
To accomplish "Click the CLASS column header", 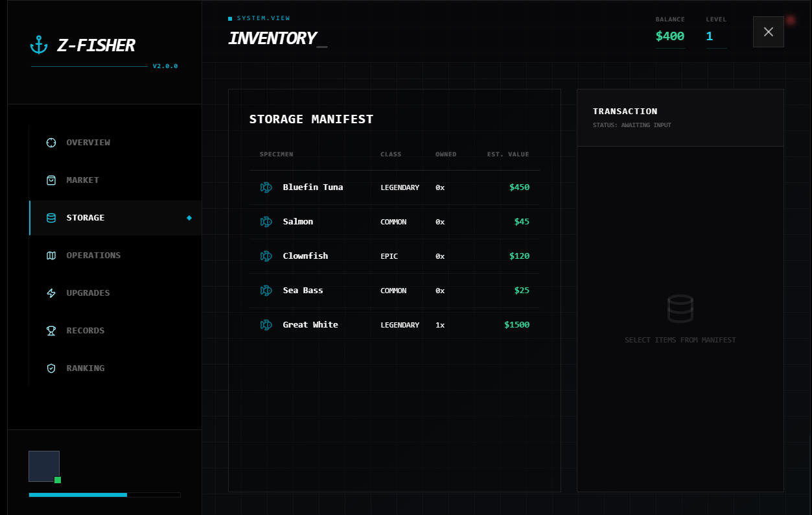I will pos(391,154).
